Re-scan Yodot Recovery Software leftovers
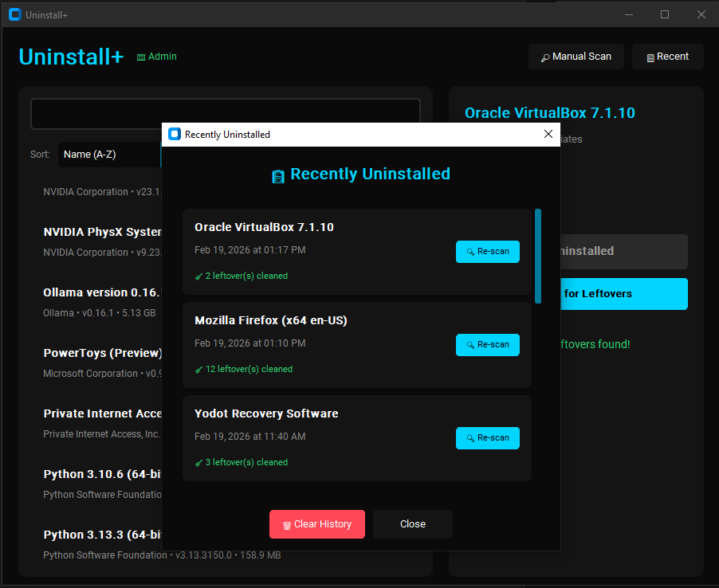Image resolution: width=719 pixels, height=588 pixels. 487,438
